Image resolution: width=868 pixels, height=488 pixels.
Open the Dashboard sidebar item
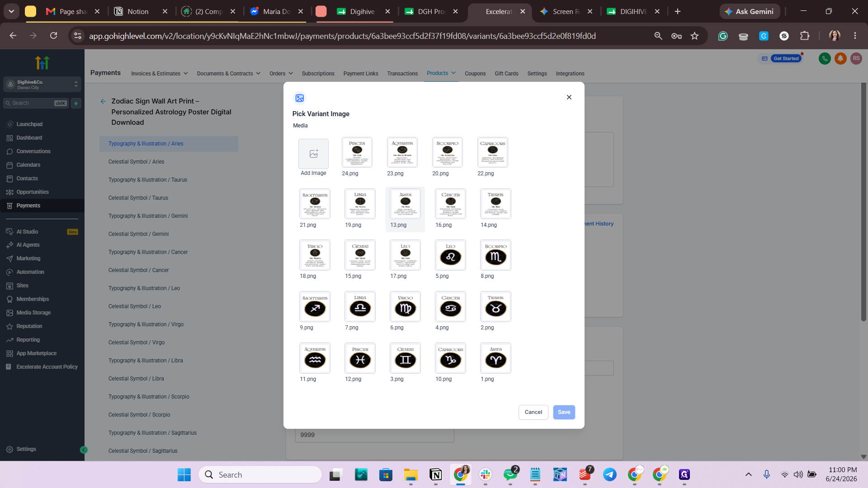tap(29, 138)
